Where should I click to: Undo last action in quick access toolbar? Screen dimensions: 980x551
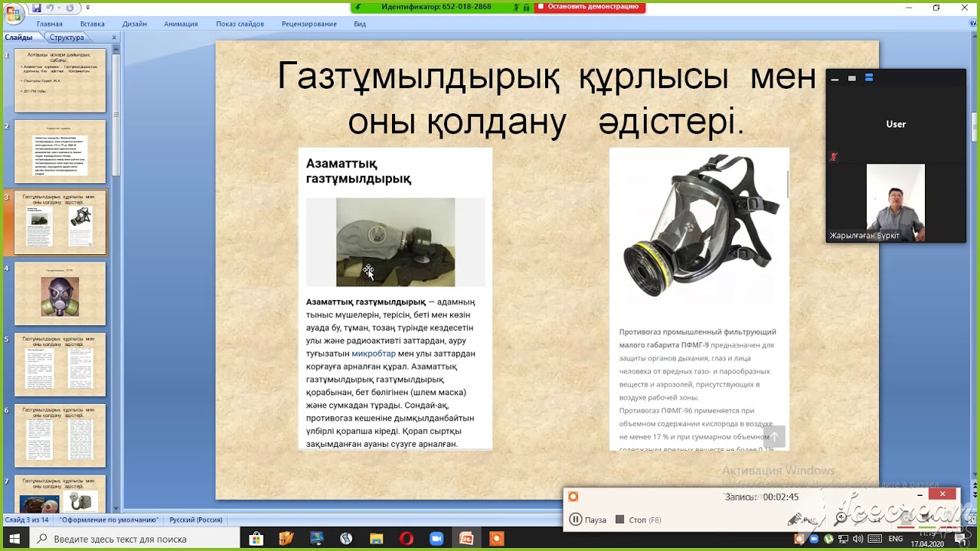(51, 8)
